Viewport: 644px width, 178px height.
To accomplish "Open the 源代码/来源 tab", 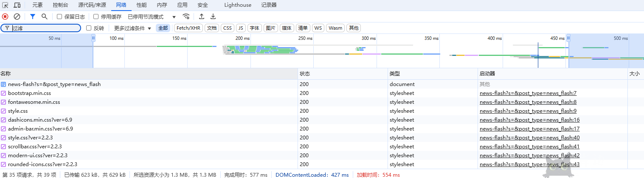I will [x=92, y=5].
